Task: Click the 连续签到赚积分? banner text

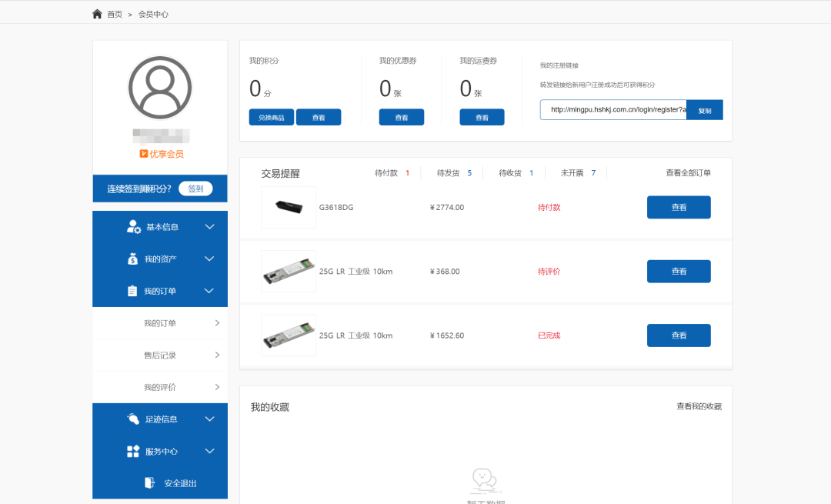Action: click(x=138, y=189)
